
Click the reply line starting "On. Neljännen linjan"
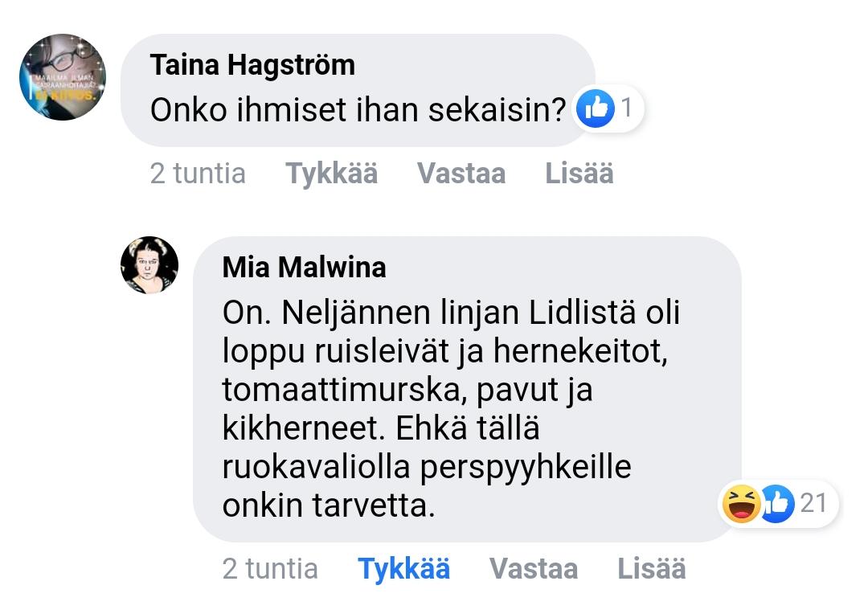451,313
